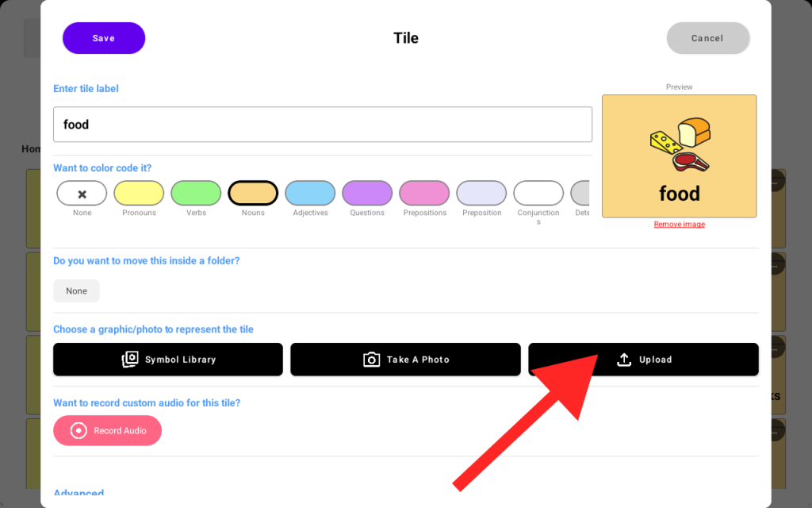Viewport: 812px width, 508px height.
Task: Click the Record Audio circle icon
Action: 79,430
